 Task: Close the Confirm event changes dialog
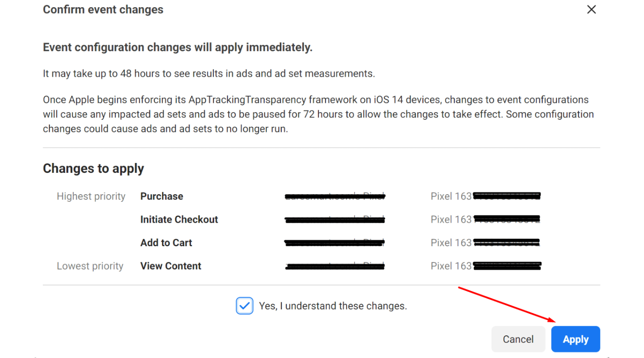[591, 10]
